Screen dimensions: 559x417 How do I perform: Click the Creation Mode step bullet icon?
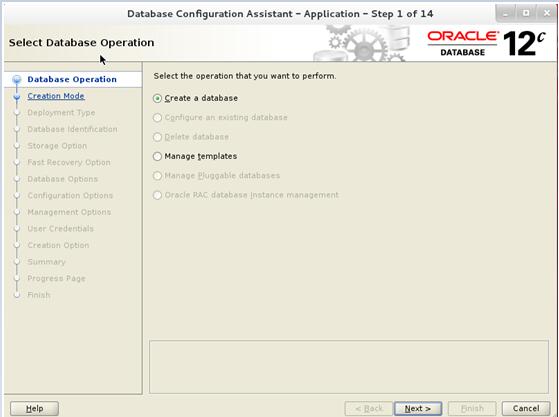click(16, 96)
